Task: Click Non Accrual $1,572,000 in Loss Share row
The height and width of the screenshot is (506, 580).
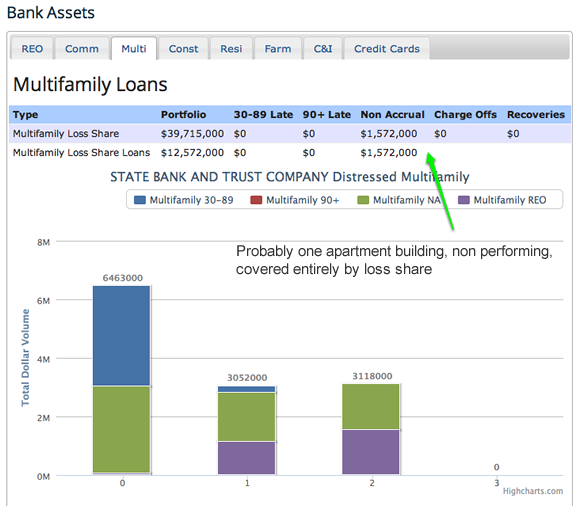Action: (x=389, y=134)
